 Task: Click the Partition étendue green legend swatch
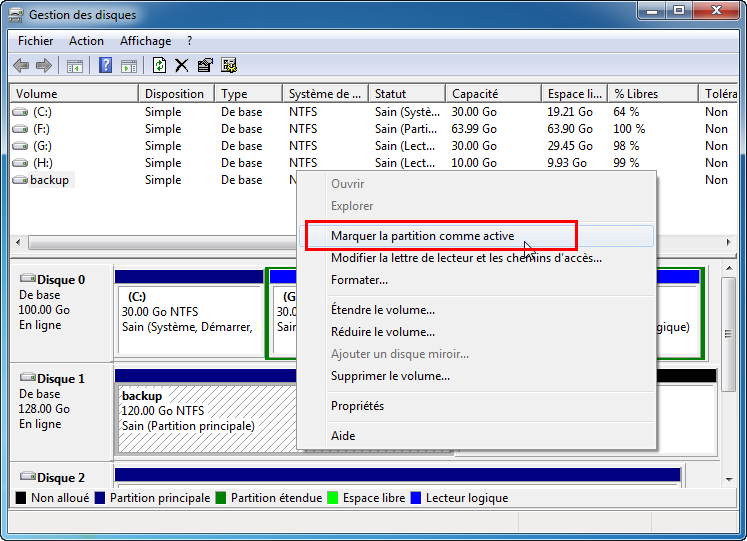pos(221,498)
